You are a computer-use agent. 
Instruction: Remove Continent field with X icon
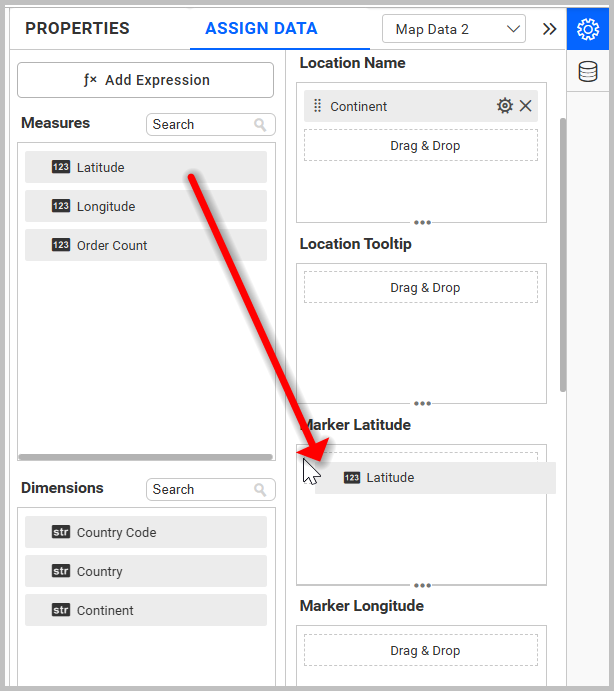(x=526, y=106)
